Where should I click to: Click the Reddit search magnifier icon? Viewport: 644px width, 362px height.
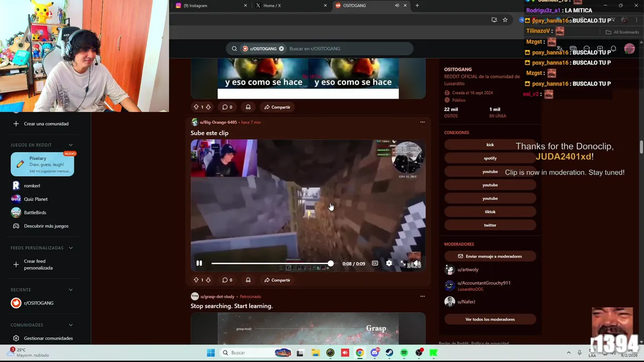point(234,49)
